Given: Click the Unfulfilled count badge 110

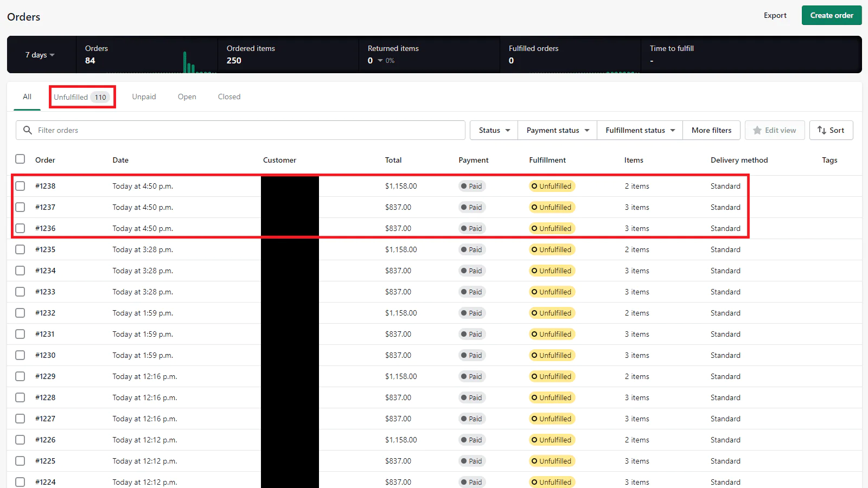Looking at the screenshot, I should tap(100, 97).
